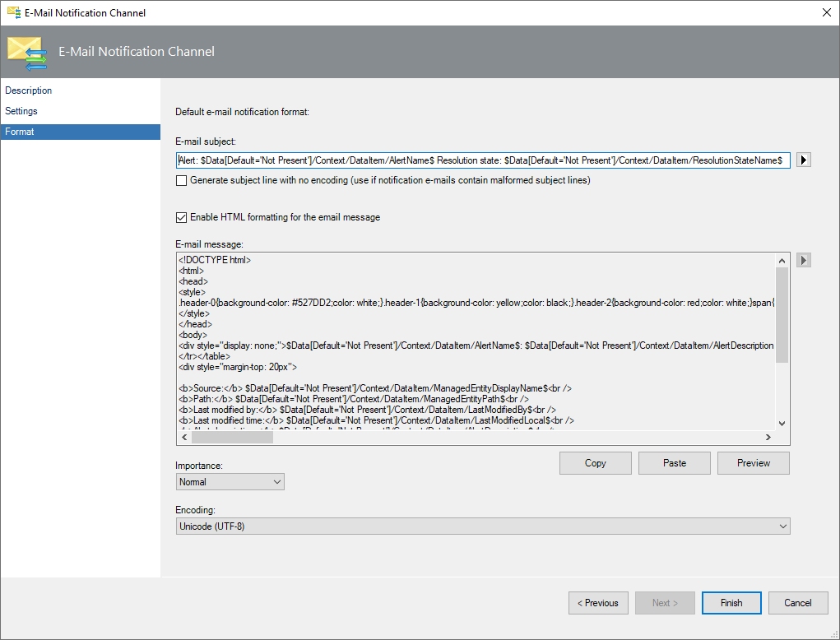Click Finish to save the channel
The image size is (840, 640).
click(x=731, y=602)
